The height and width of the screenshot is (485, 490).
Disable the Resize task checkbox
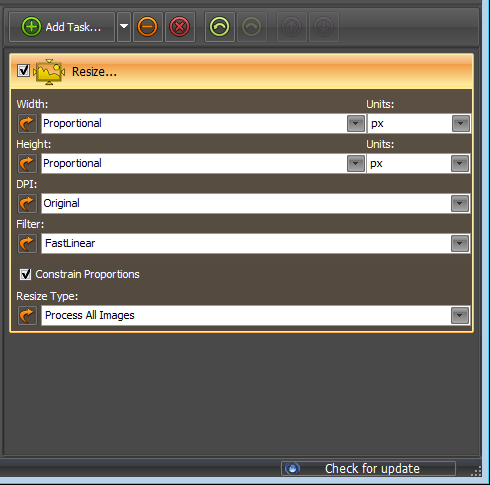click(23, 71)
